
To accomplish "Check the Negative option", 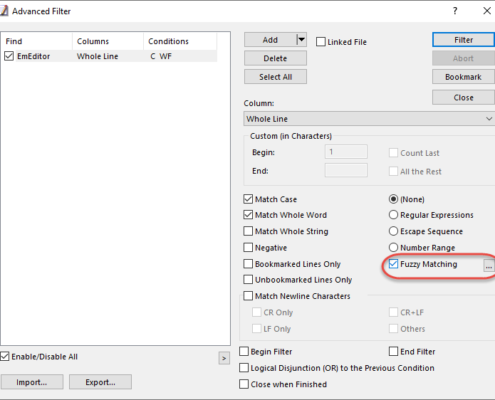I will 248,247.
